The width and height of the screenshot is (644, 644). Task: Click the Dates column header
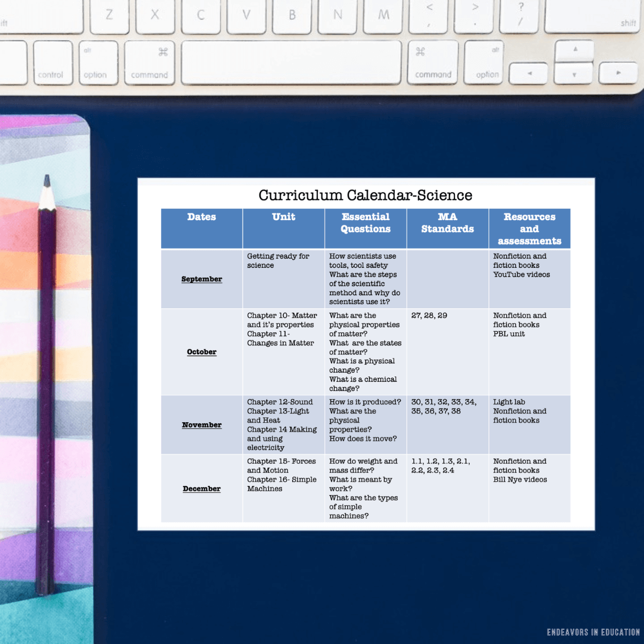point(202,217)
